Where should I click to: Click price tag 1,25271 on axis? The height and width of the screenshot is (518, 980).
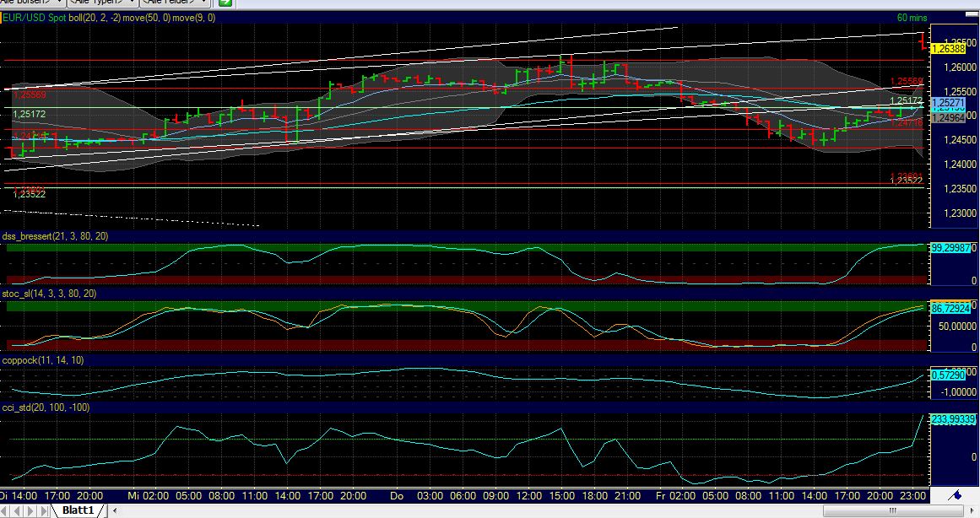point(947,103)
